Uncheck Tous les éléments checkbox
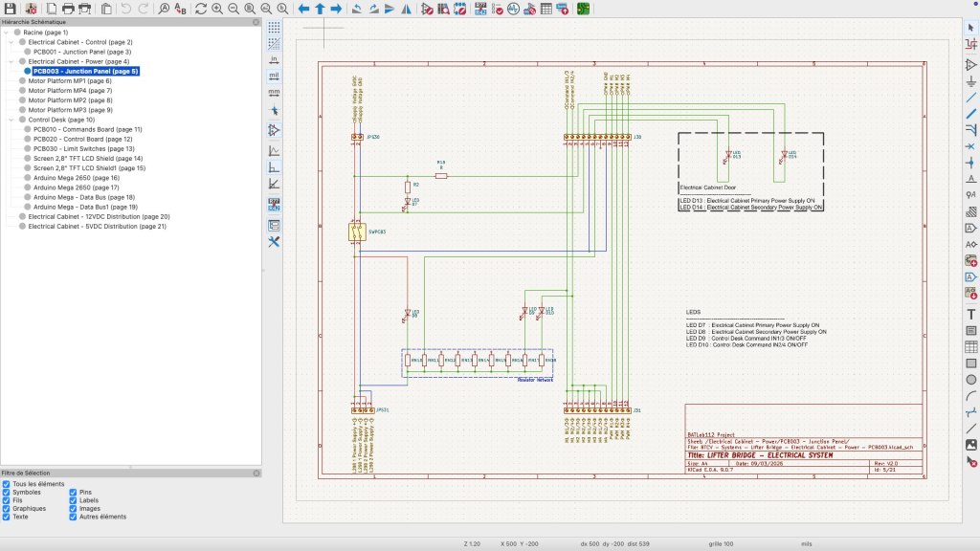 point(7,484)
